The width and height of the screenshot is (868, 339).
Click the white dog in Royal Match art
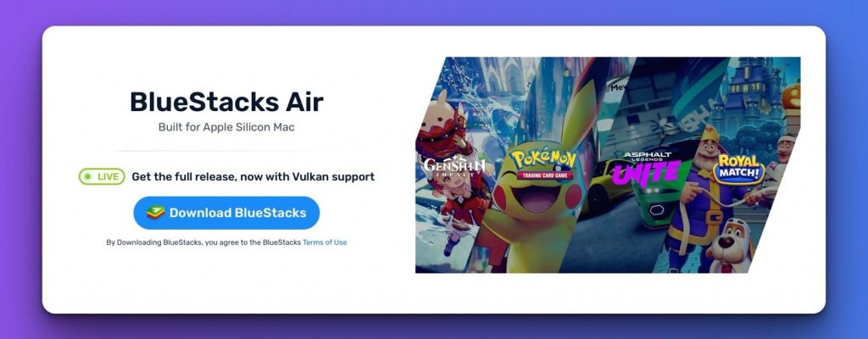730,247
